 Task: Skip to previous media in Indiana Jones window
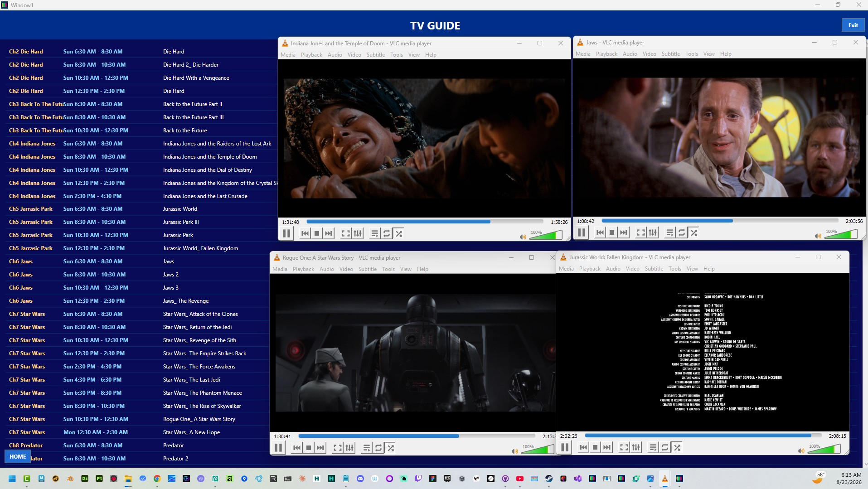coord(305,233)
